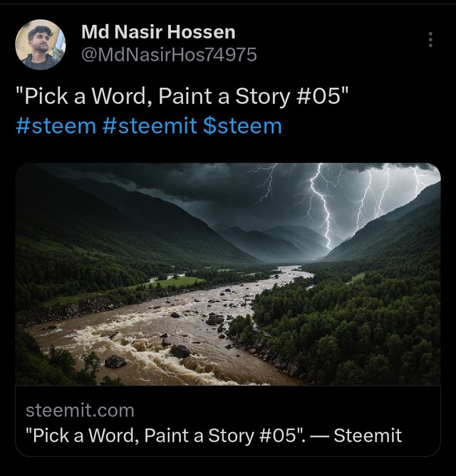Open the @MdNasirHos74975 handle
This screenshot has height=476, width=456.
tap(169, 55)
